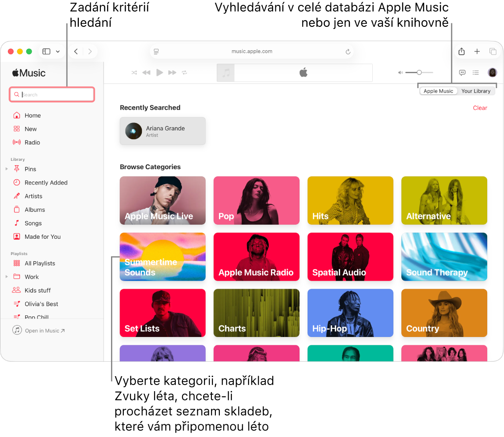The height and width of the screenshot is (437, 504).
Task: Expand the Pins item in Library
Action: [6, 169]
